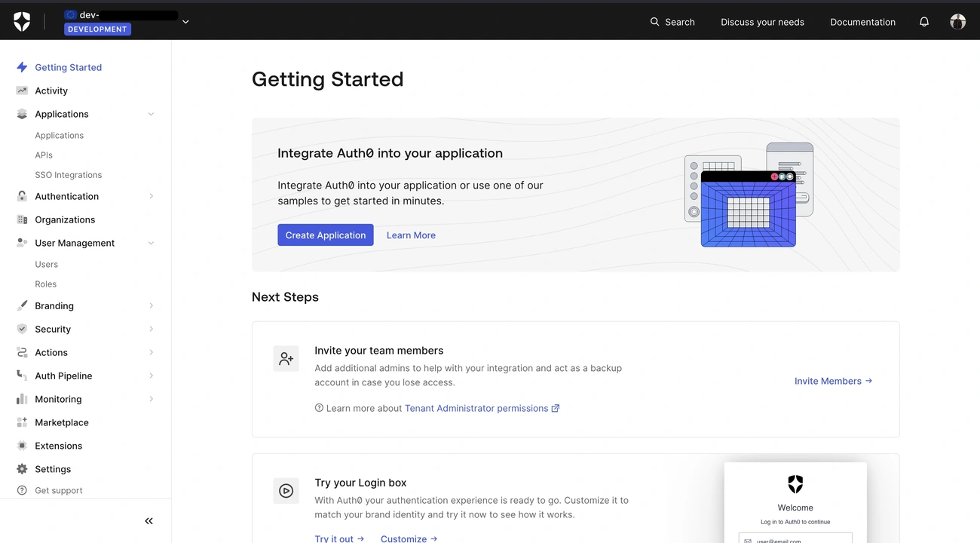Open the Learn More link
The height and width of the screenshot is (543, 980).
coord(411,235)
